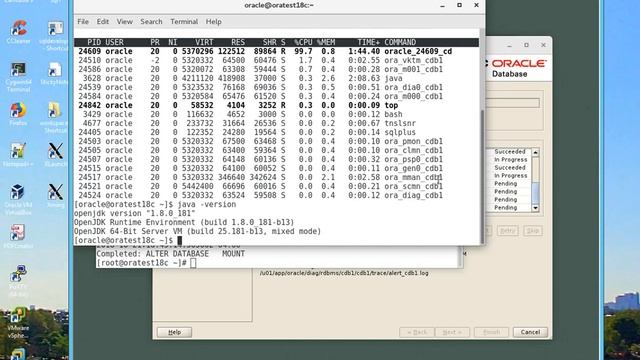Click the 99.7 CPU value

point(303,51)
